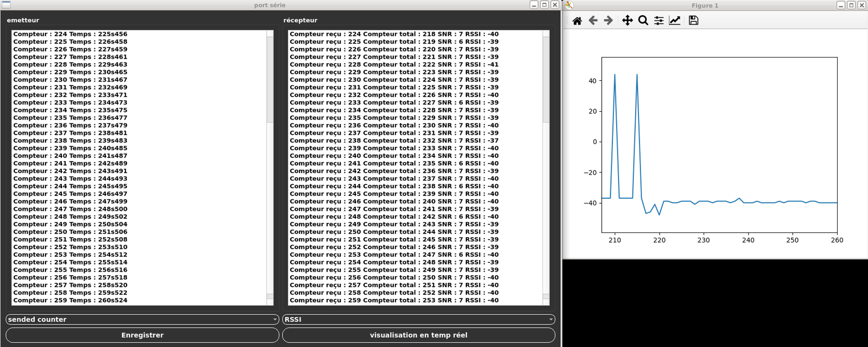The height and width of the screenshot is (347, 868).
Task: Click the port série window menu icon
Action: (x=6, y=5)
